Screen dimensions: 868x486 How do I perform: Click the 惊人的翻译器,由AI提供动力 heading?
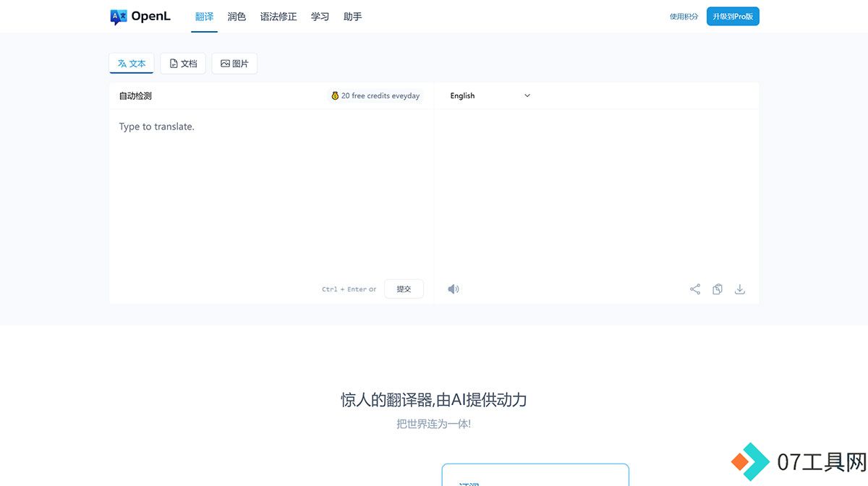click(434, 399)
